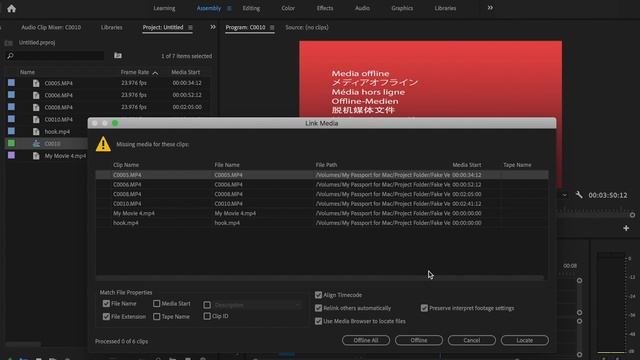
Task: Click the Home icon
Action: coord(11,9)
